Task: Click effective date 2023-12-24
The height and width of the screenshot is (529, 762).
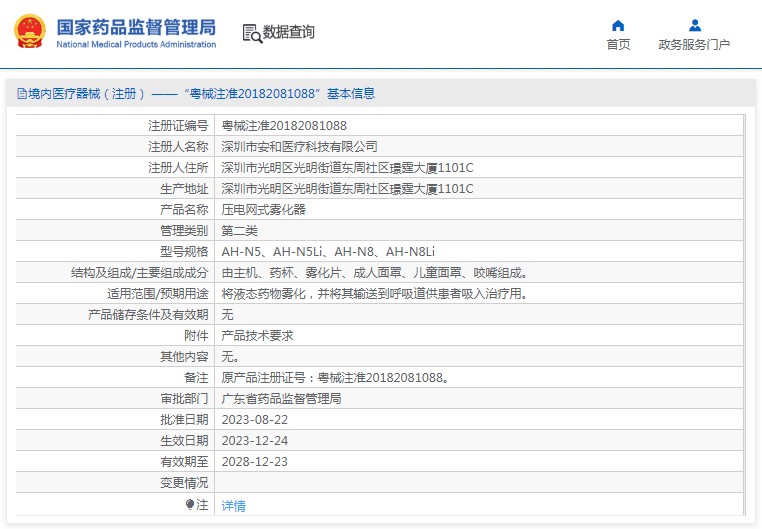Action: pos(255,441)
